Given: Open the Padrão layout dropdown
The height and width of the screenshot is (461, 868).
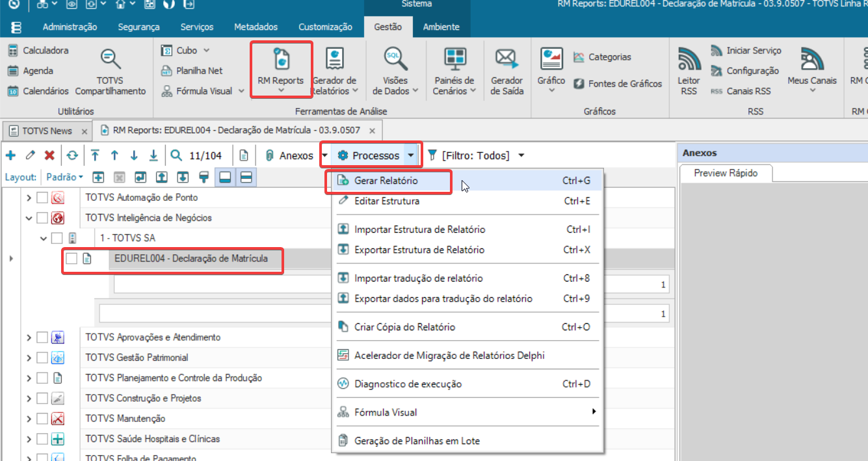Looking at the screenshot, I should (x=64, y=177).
